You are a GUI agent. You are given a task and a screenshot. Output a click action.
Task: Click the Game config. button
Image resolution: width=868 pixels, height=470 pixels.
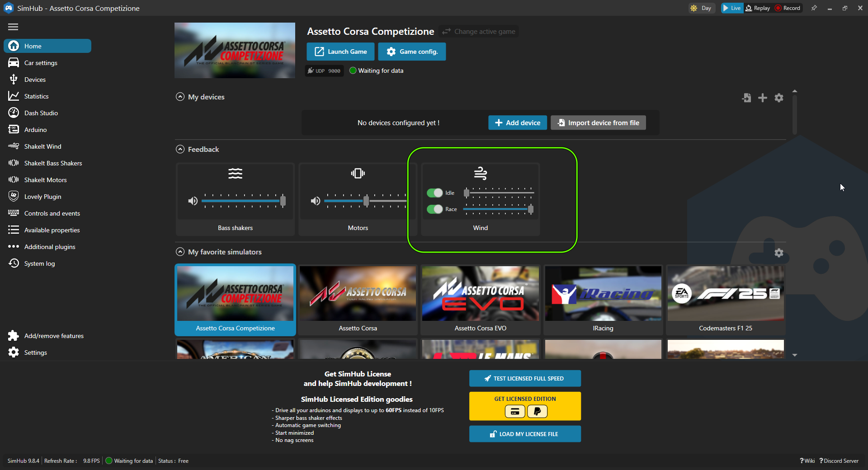pyautogui.click(x=412, y=52)
